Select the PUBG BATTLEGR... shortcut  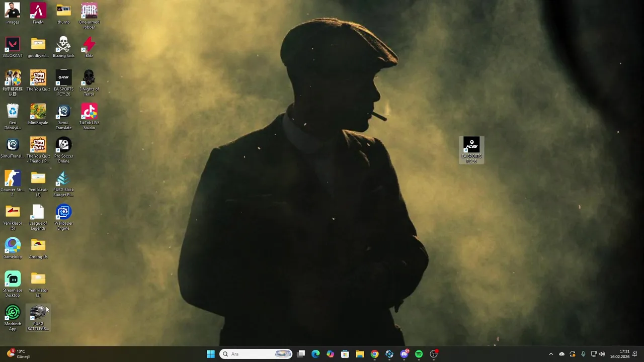(38, 318)
